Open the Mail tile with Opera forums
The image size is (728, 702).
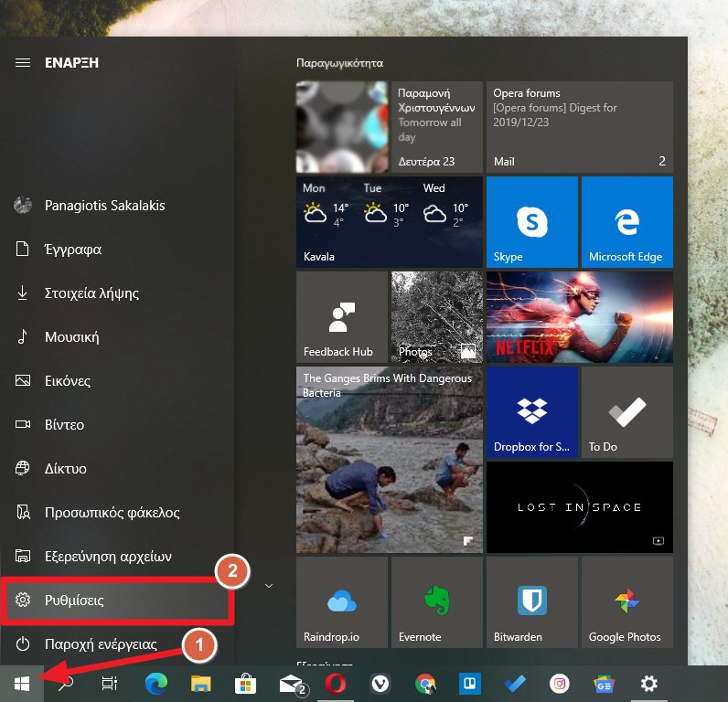click(579, 127)
